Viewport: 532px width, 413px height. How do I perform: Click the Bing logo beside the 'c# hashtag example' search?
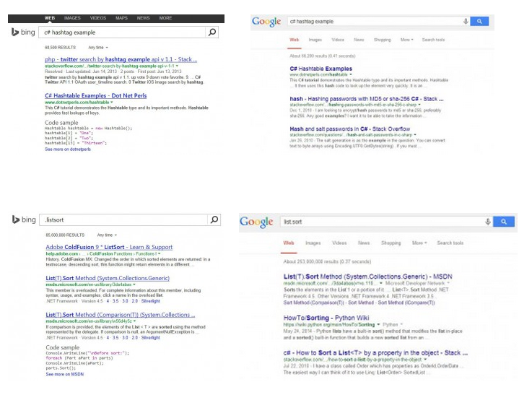point(23,32)
